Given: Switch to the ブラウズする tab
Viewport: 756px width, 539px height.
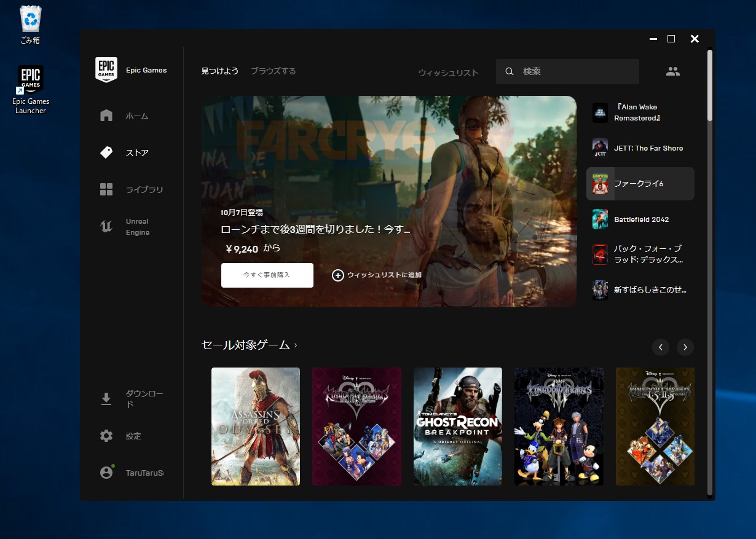Looking at the screenshot, I should pyautogui.click(x=273, y=71).
